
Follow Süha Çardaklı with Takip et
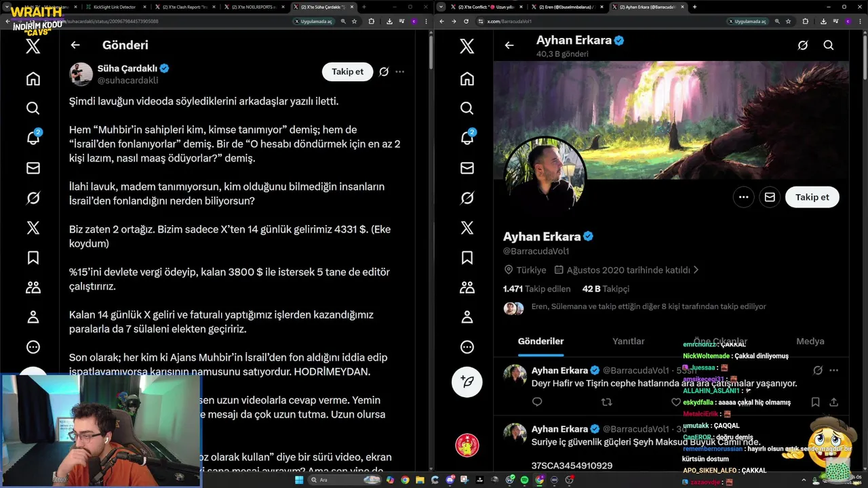[347, 71]
